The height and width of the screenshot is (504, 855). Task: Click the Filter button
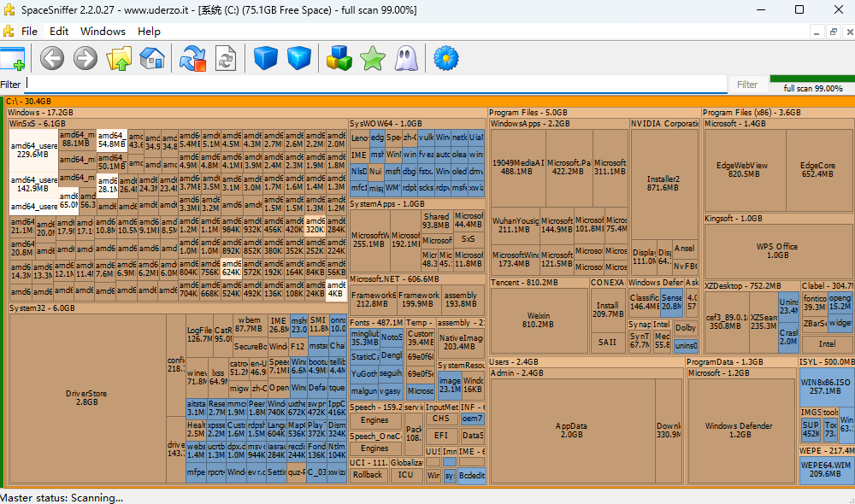[x=747, y=85]
